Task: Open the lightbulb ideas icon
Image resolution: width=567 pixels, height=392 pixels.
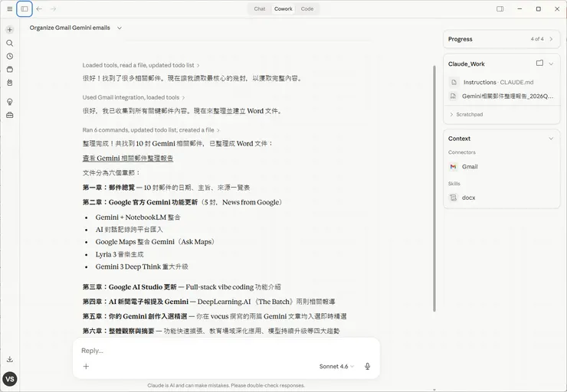Action: click(x=10, y=102)
